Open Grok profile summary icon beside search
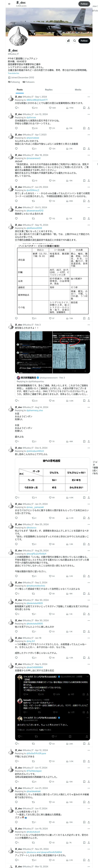 68,41
